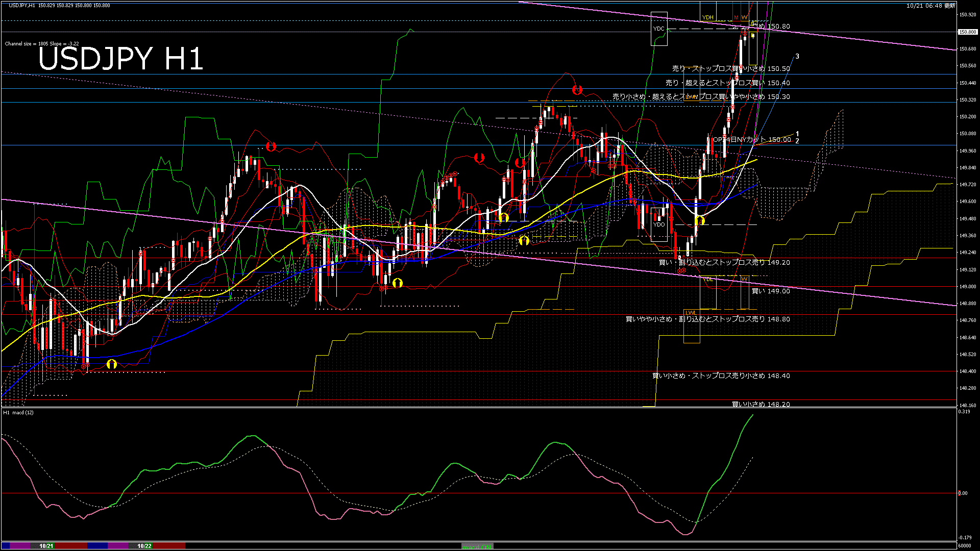Click the 買い 149.00 order label
Screen dimensions: 980x551
tap(771, 291)
